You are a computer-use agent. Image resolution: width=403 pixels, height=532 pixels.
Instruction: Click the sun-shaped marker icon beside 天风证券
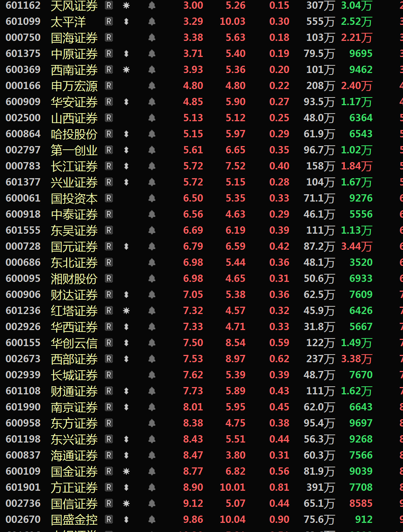coord(126,5)
